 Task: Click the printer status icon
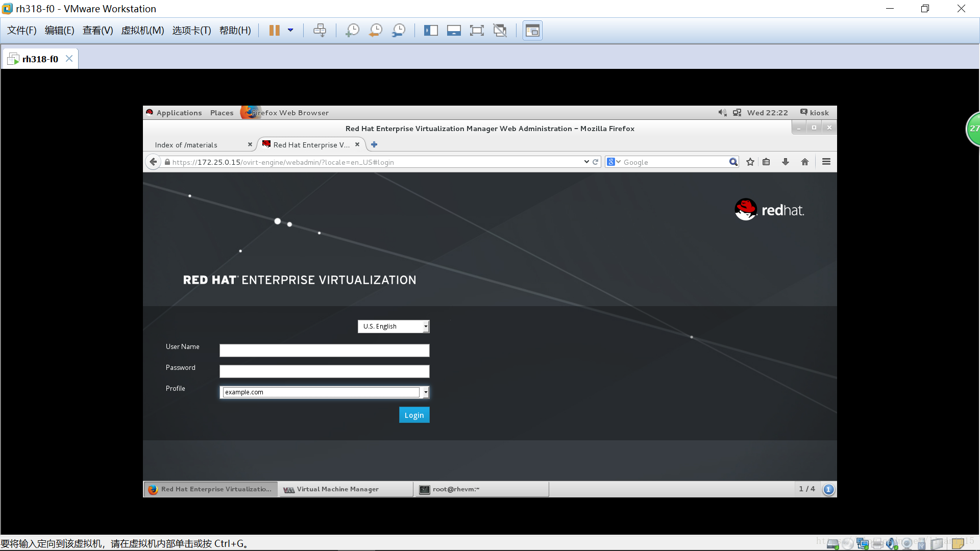[877, 544]
